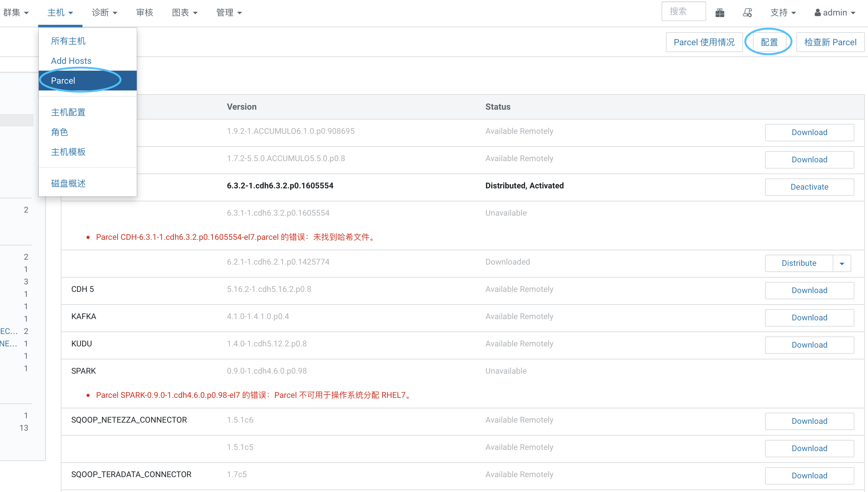The height and width of the screenshot is (492, 868).
Task: Expand the 管理 administration menu
Action: tap(229, 13)
